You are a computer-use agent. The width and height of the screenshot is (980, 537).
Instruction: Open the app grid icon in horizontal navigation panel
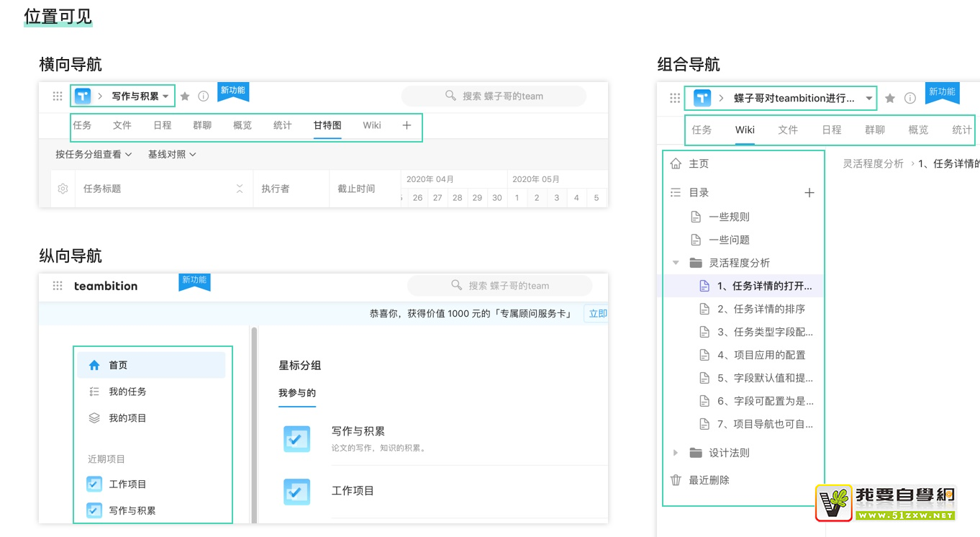pyautogui.click(x=58, y=96)
